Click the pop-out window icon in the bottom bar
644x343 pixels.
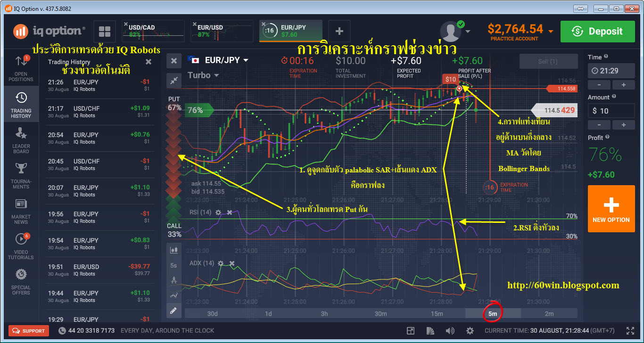pyautogui.click(x=411, y=331)
